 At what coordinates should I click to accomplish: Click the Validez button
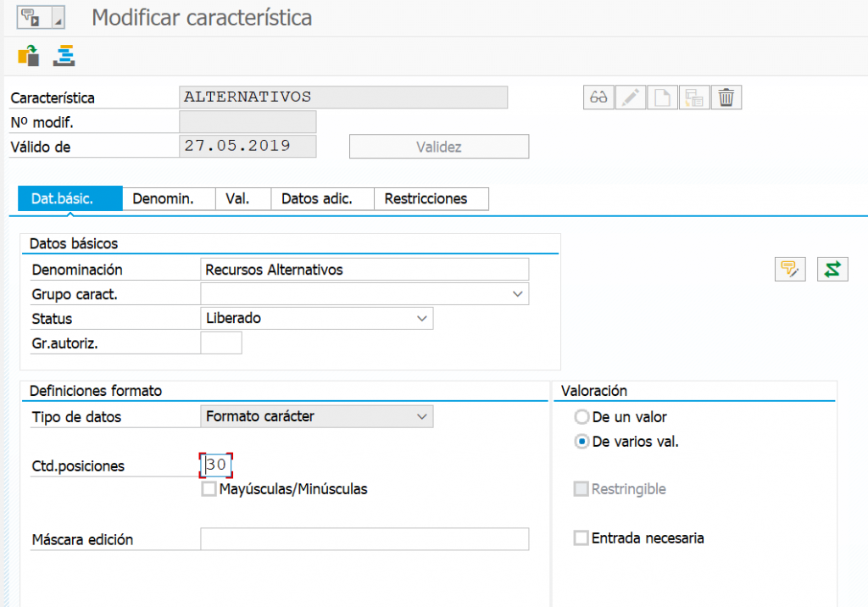click(439, 147)
